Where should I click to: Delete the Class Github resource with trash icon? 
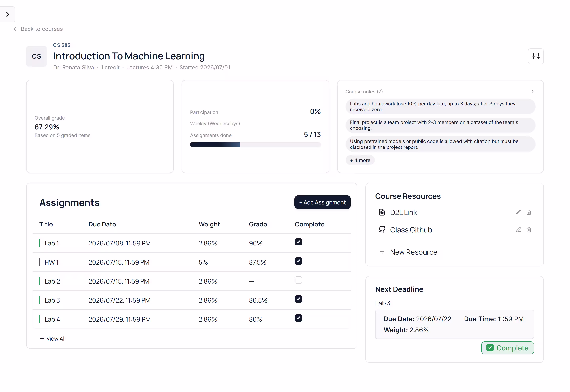(x=528, y=230)
